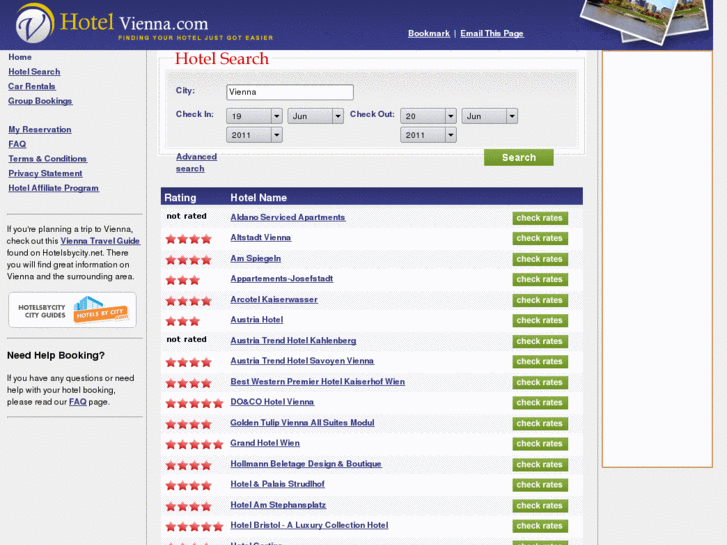Check rates for Hotel Am Stephansplatz

(x=540, y=506)
